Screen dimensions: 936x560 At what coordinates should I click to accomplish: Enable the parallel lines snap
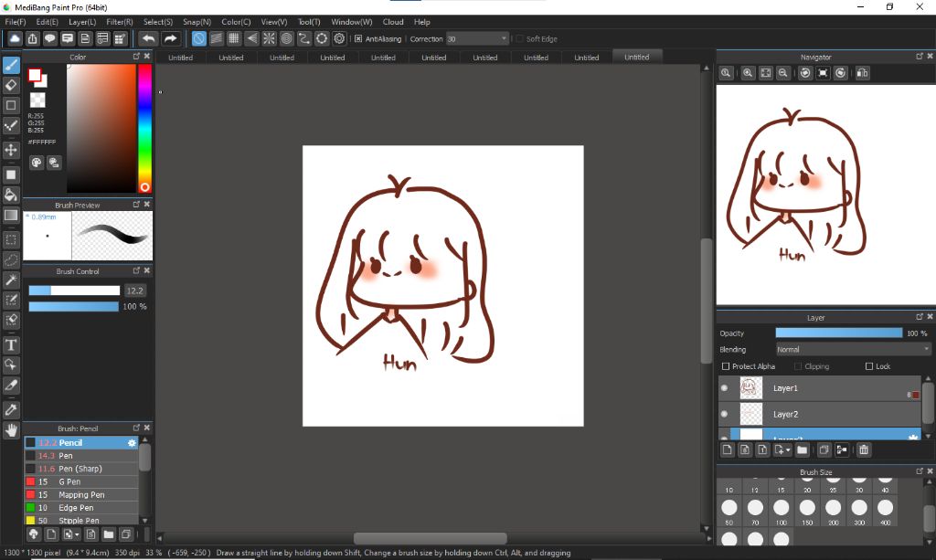[x=216, y=38]
